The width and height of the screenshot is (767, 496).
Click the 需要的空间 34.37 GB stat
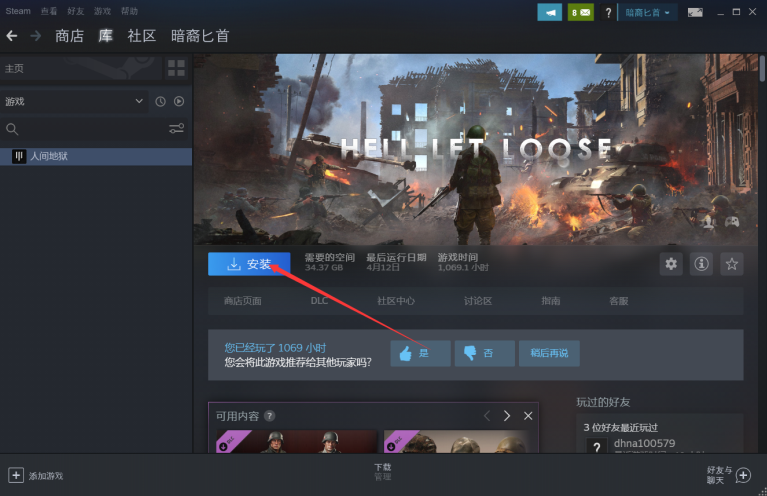click(x=330, y=262)
